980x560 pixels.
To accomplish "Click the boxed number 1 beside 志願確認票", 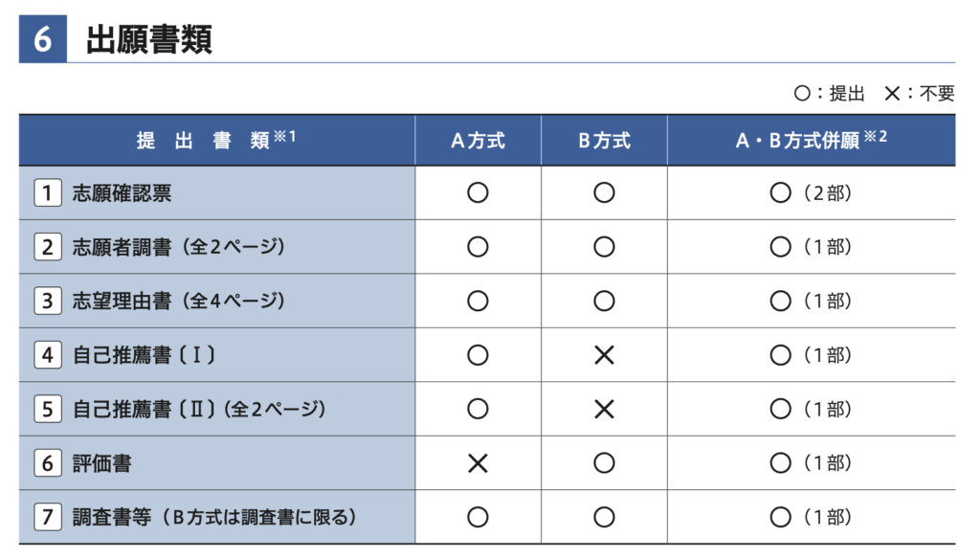I will point(47,193).
